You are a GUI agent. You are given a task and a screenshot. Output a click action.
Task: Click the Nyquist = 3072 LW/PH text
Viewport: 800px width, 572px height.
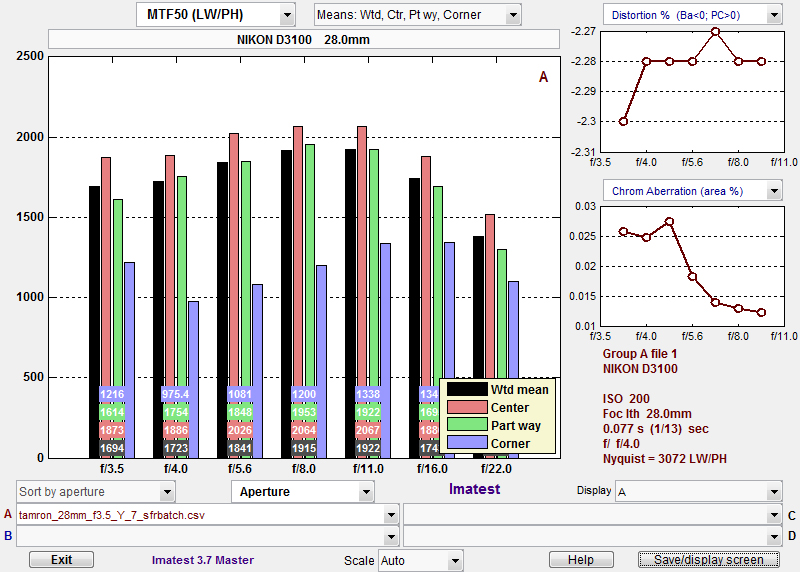pos(664,459)
